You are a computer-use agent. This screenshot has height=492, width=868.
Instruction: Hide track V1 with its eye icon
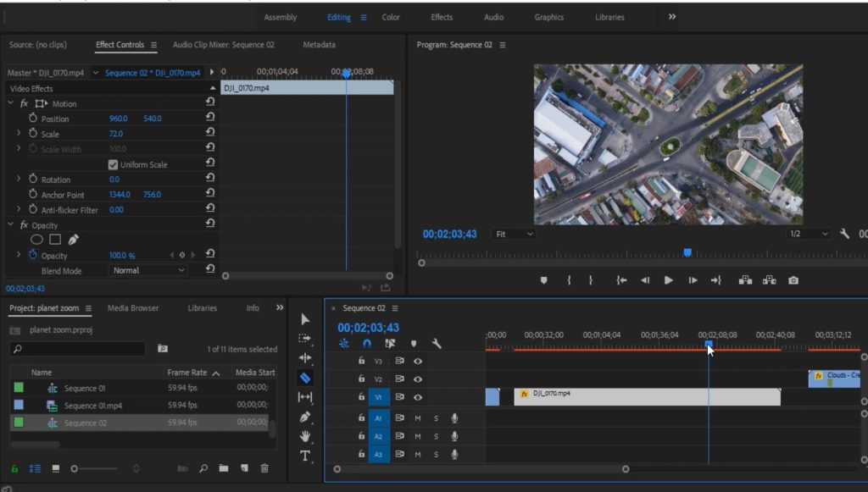pyautogui.click(x=418, y=397)
